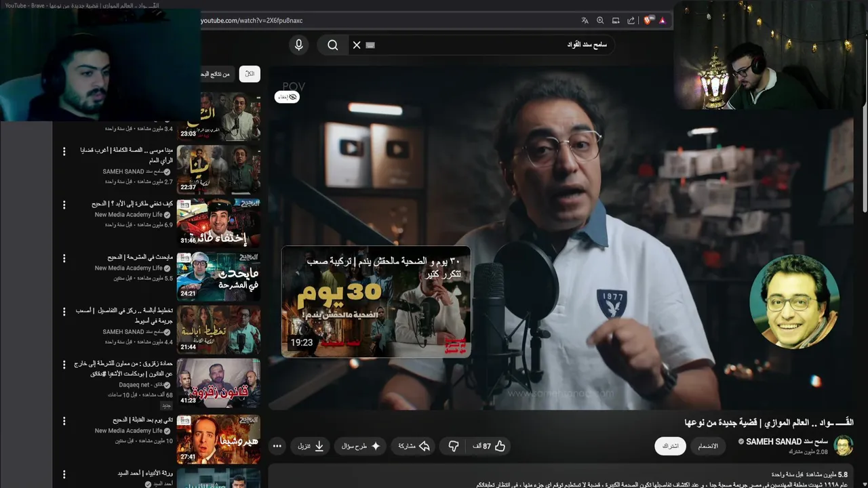Like the video with thumbs up icon
The image size is (868, 488).
[500, 446]
